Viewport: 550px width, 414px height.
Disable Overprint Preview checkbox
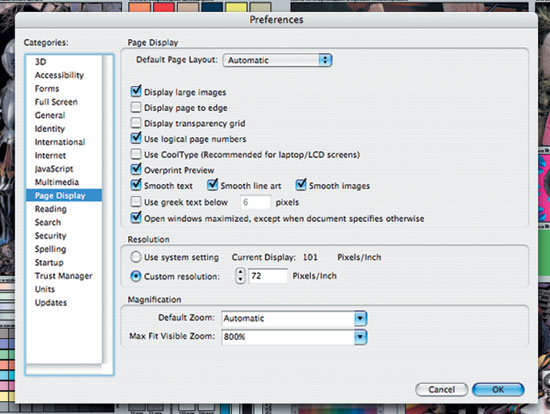pos(136,169)
